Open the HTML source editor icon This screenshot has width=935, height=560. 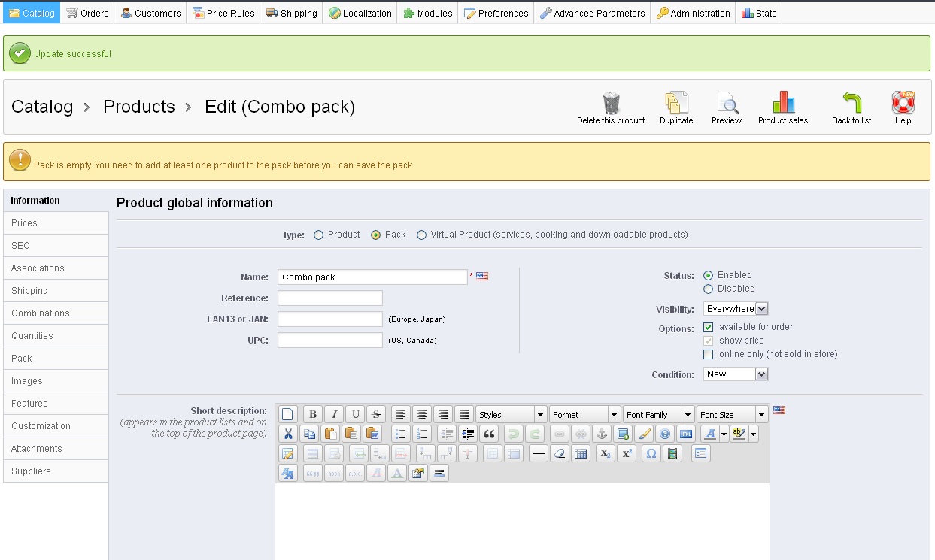(685, 434)
